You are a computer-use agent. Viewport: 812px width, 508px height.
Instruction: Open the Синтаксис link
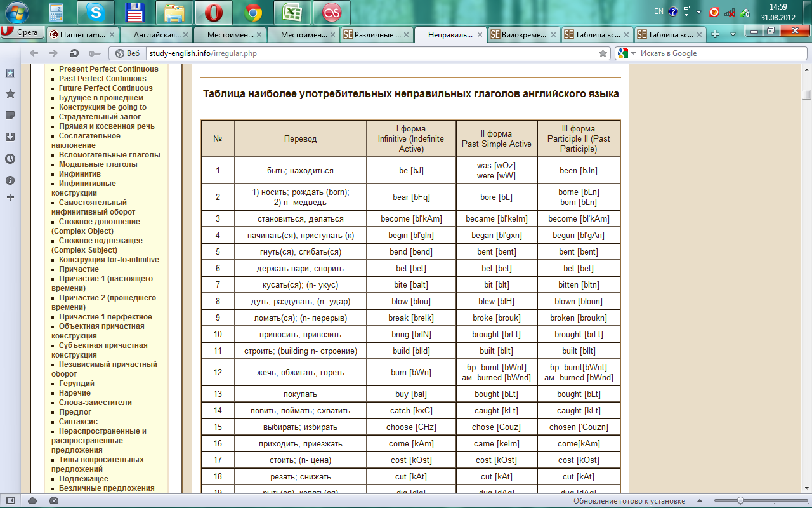point(77,422)
